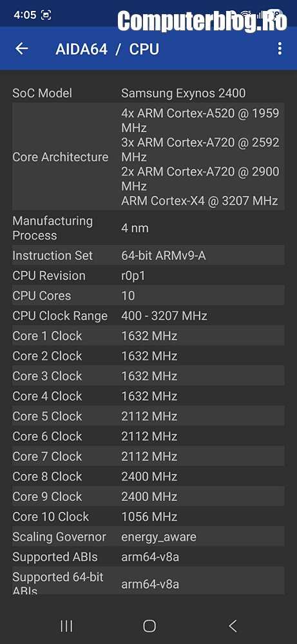297x644 pixels.
Task: Select the CPU Cores row
Action: (148, 295)
